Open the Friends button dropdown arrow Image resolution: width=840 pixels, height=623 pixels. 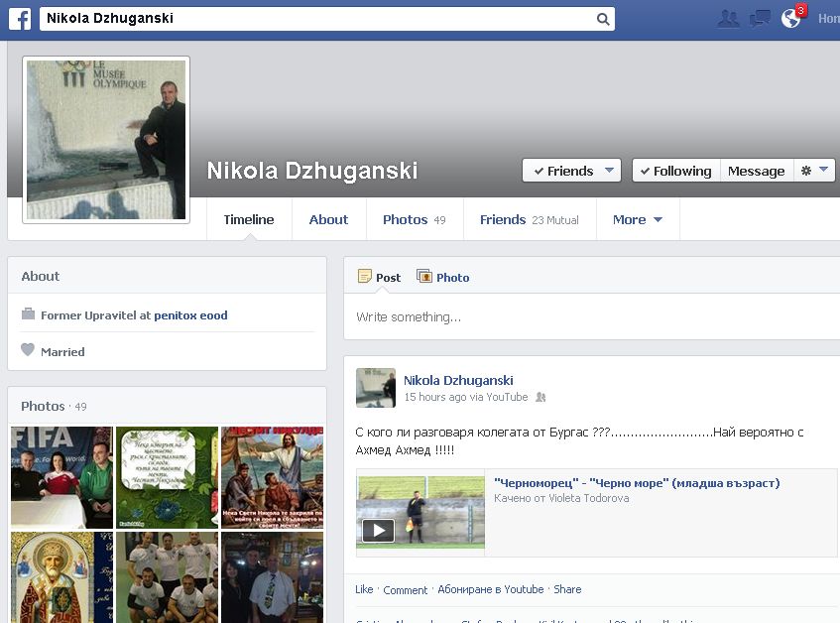point(609,171)
